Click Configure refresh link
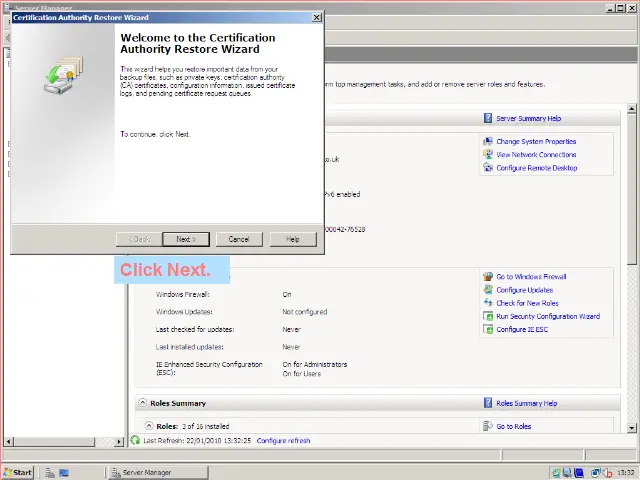The width and height of the screenshot is (640, 480). (x=283, y=441)
